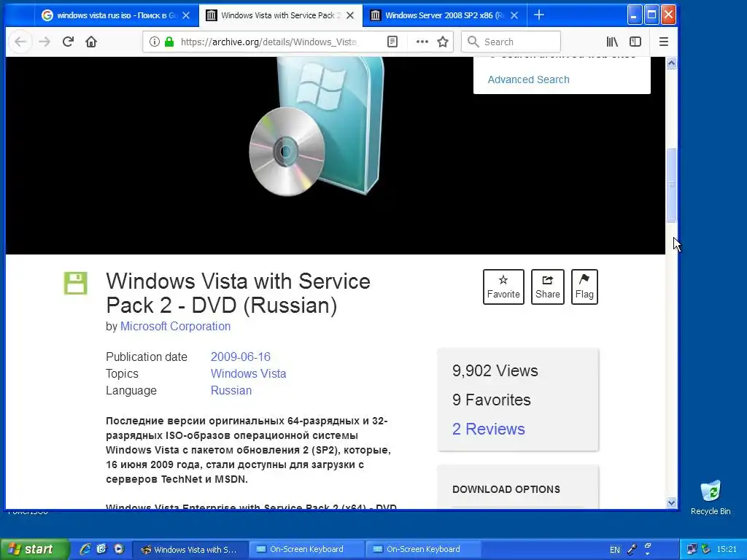Click the green secure connection padlock
747x560 pixels.
(x=169, y=42)
